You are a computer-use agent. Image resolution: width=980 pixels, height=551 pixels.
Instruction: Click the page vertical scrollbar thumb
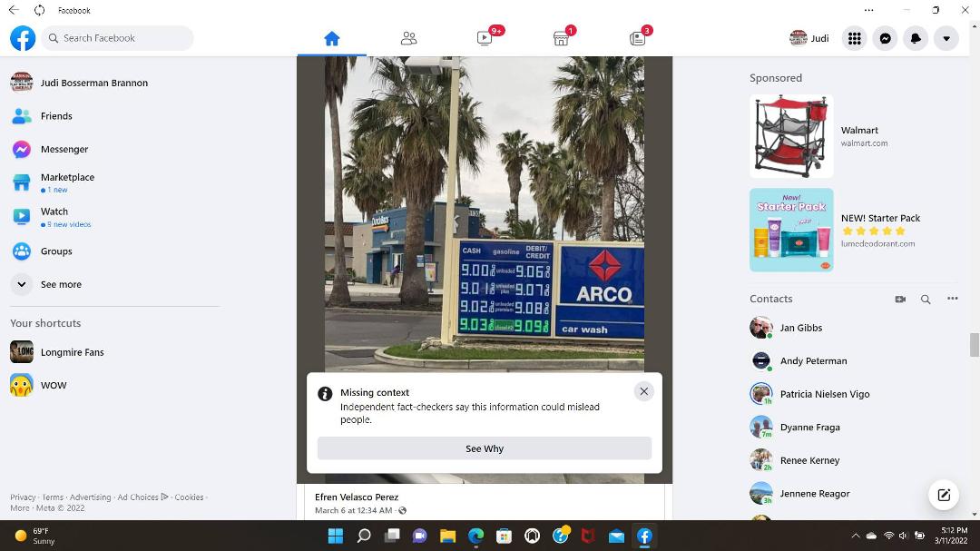(974, 345)
